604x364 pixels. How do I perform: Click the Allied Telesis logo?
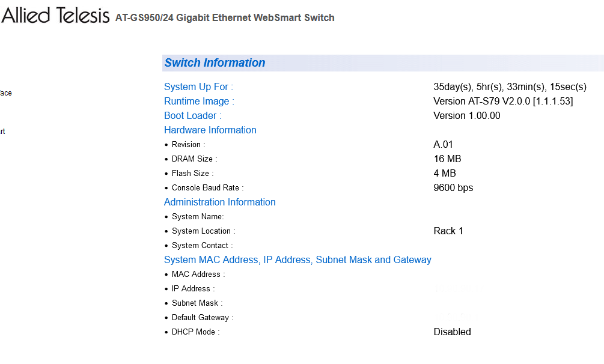click(55, 16)
